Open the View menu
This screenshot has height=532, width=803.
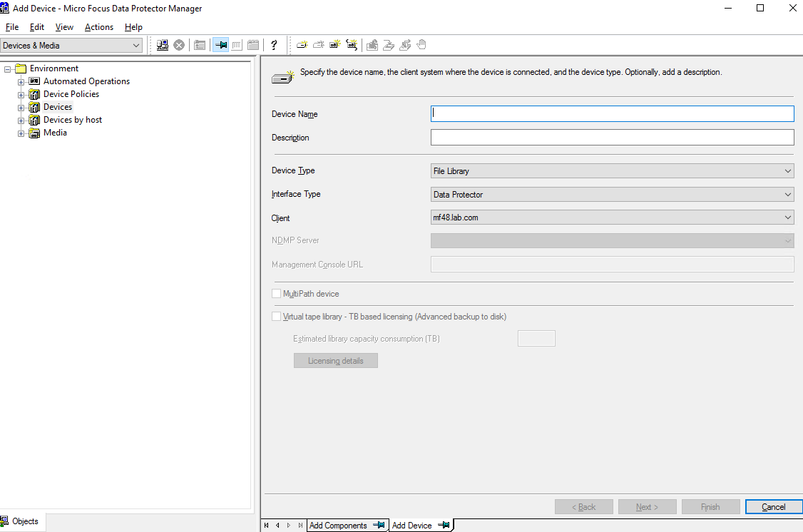64,27
